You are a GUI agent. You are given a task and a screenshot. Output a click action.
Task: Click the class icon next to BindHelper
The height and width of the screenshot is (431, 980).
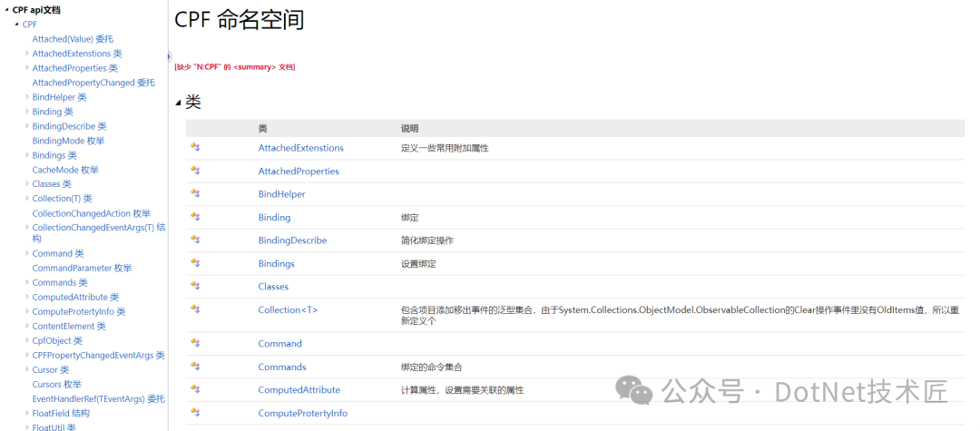point(194,193)
